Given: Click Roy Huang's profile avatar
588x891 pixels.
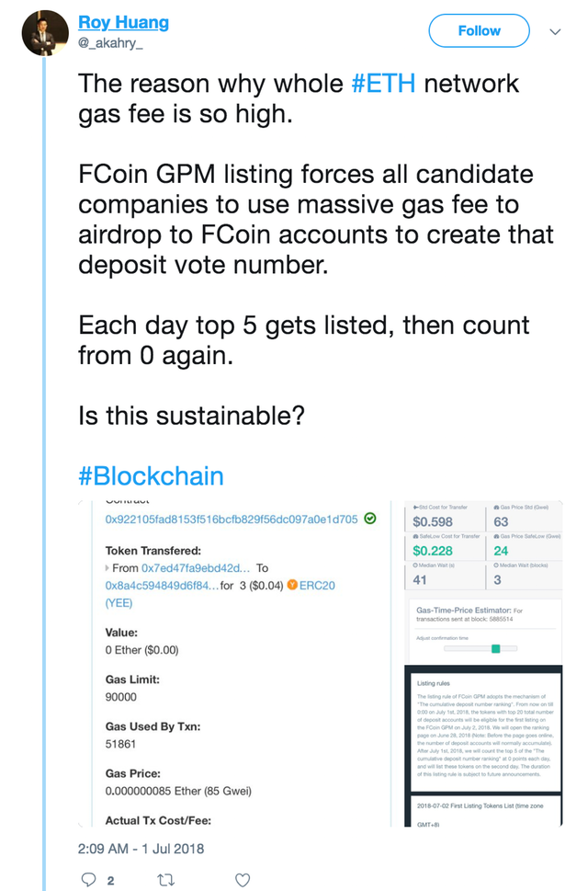Looking at the screenshot, I should pos(39,32).
